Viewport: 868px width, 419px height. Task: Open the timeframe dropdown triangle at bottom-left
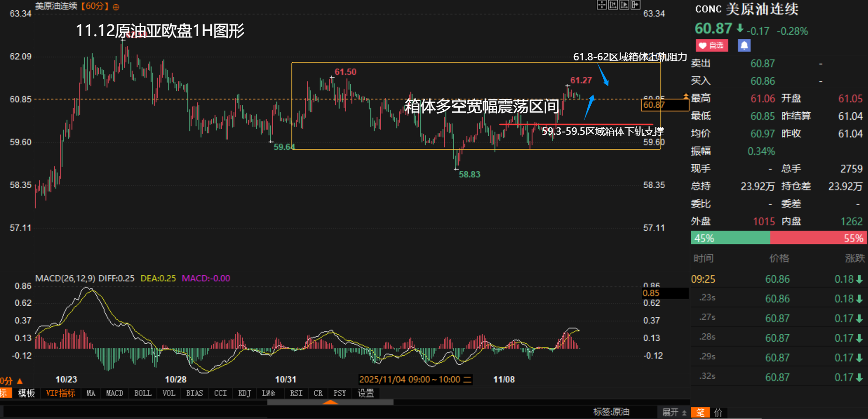pyautogui.click(x=20, y=382)
